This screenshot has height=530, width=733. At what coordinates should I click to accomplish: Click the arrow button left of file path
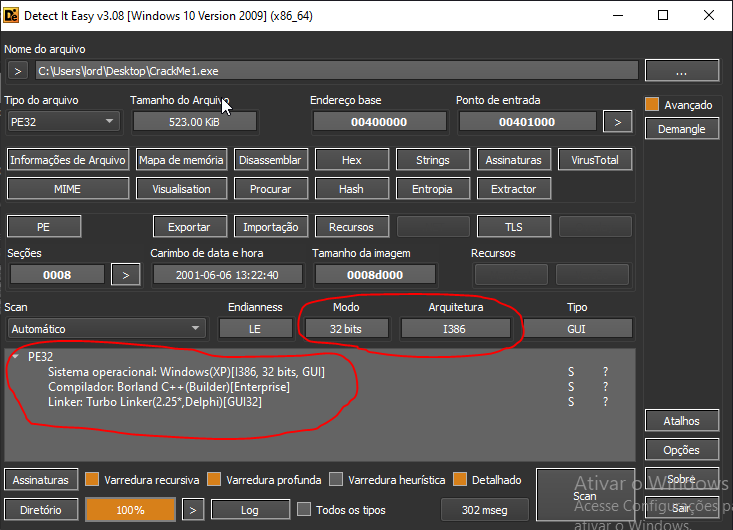tap(18, 71)
